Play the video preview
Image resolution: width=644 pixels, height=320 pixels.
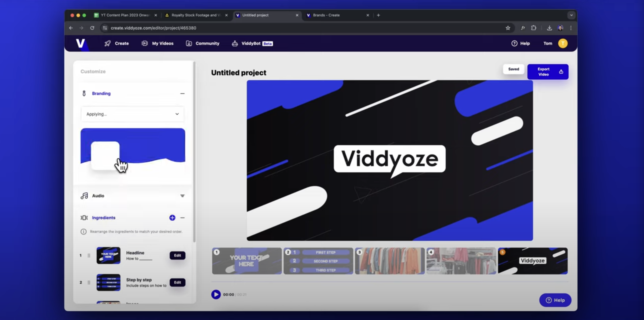click(216, 295)
